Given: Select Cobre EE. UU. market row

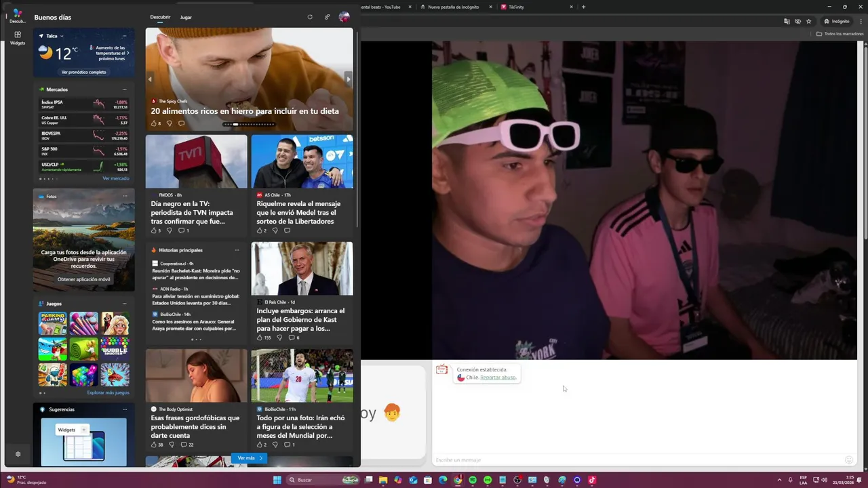Looking at the screenshot, I should 84,120.
